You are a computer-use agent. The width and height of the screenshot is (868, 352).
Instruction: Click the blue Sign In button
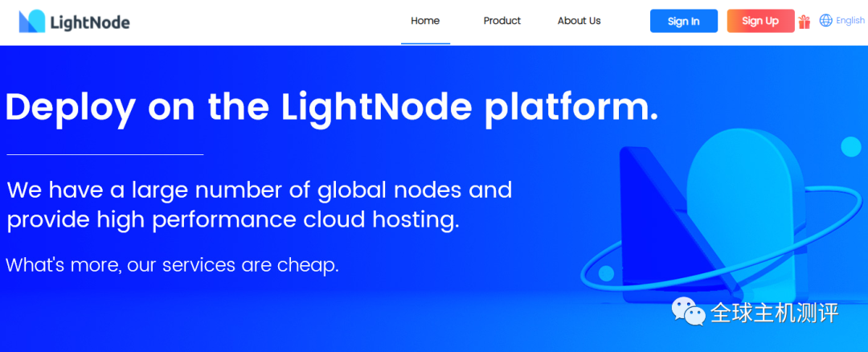tap(684, 21)
